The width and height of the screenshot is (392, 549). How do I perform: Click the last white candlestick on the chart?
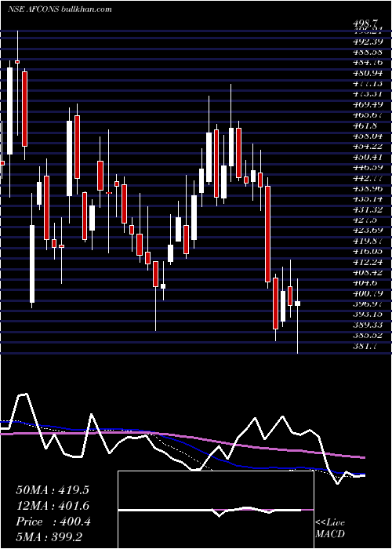[x=297, y=304]
